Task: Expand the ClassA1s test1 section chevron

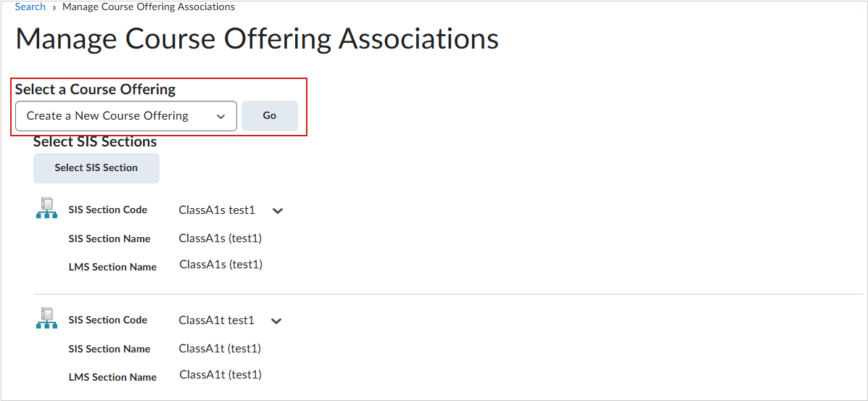Action: pos(277,211)
